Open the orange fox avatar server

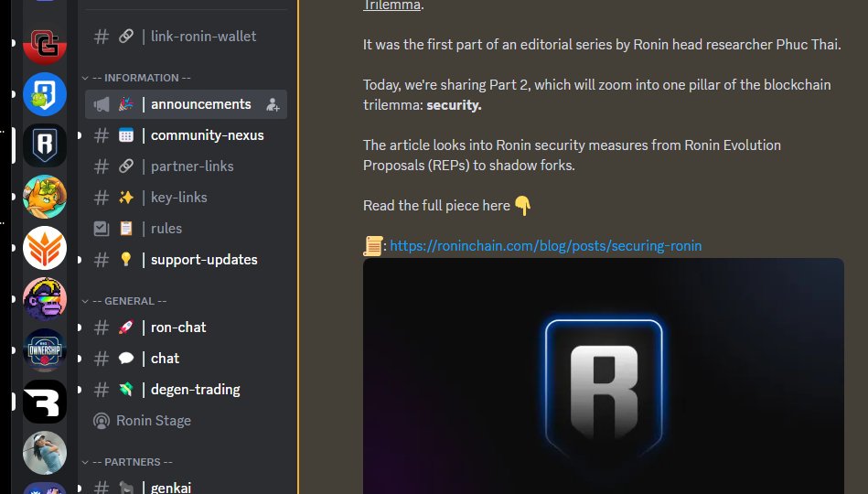tap(45, 197)
